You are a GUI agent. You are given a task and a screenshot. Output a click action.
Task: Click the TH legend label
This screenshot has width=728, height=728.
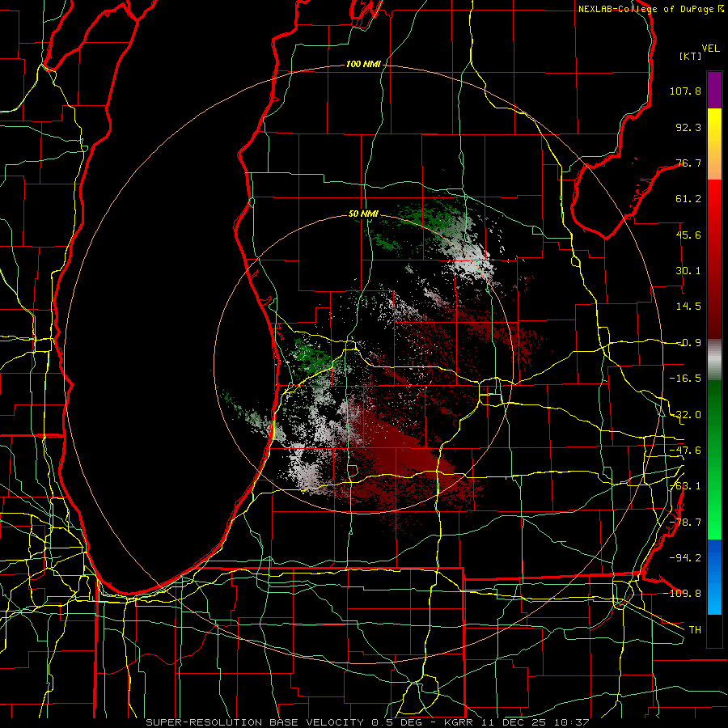695,629
